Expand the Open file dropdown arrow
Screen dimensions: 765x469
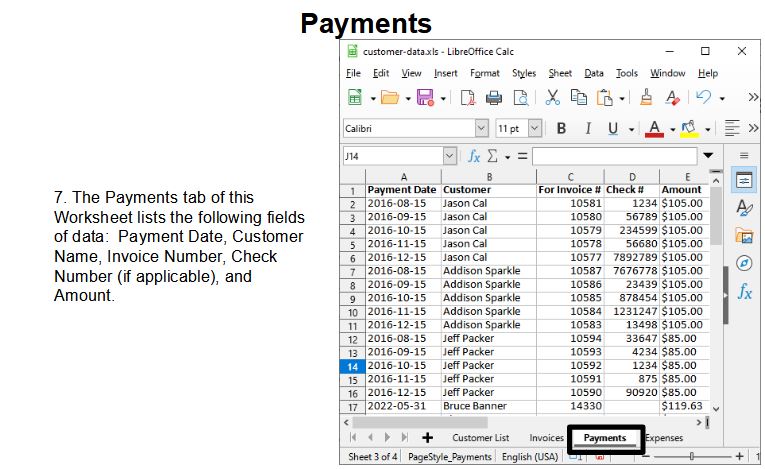[x=408, y=99]
